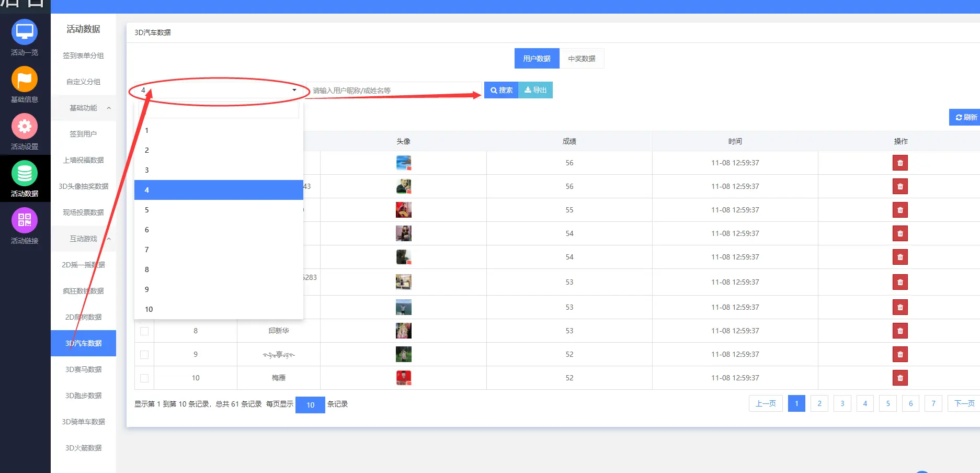
Task: Click the 基础信息 flag icon
Action: [24, 80]
